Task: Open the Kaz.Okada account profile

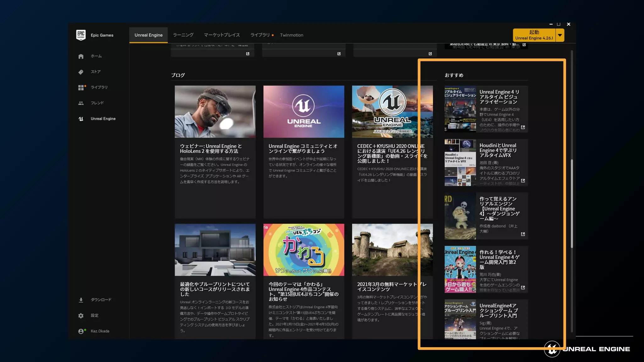Action: (x=99, y=331)
